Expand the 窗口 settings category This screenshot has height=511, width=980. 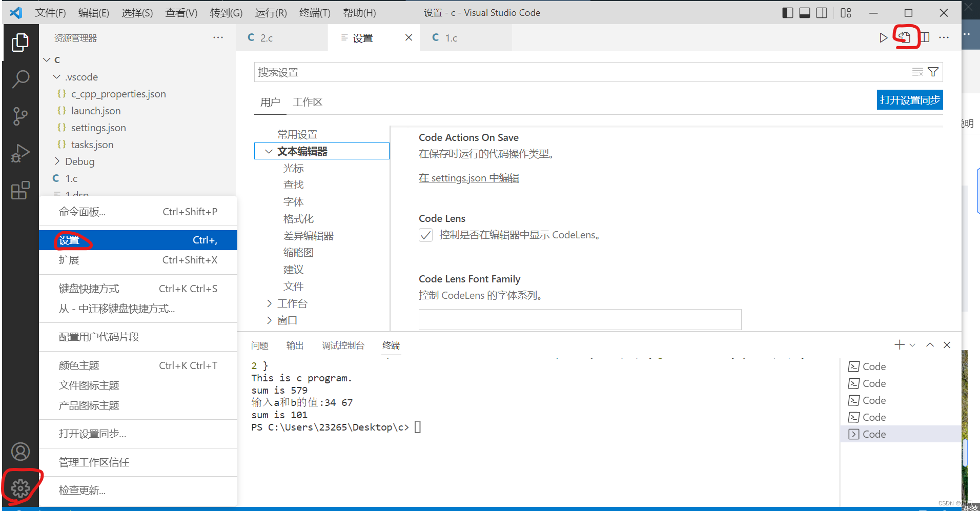[269, 320]
